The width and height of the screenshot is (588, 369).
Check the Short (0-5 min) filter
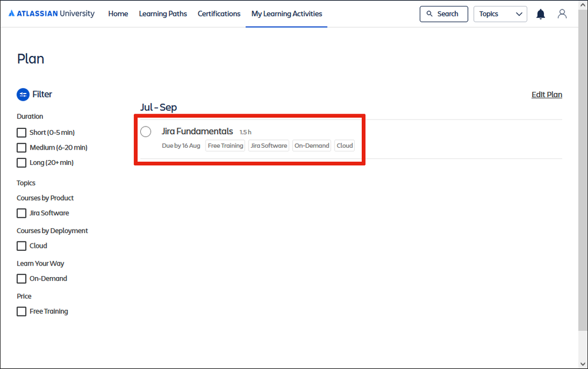pos(21,132)
